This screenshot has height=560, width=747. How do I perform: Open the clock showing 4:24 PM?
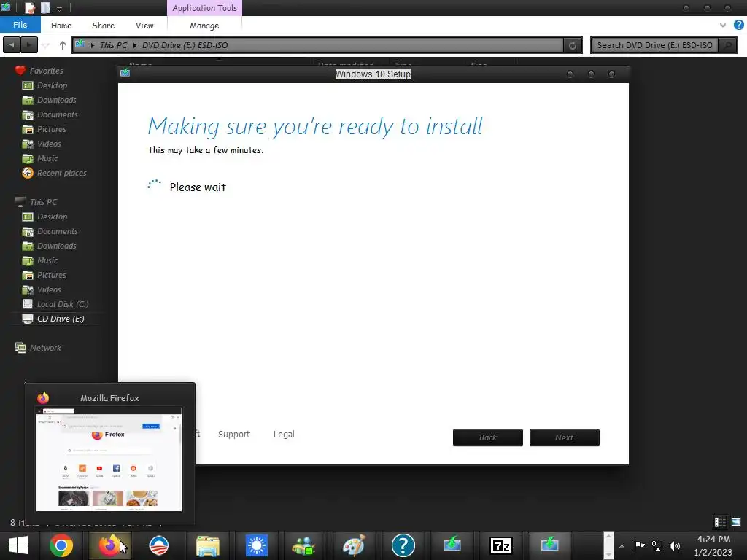point(713,545)
